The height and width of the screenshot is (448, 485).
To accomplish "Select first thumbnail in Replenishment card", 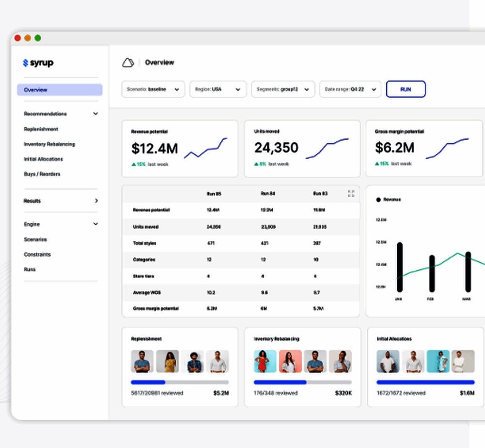I will click(x=142, y=362).
